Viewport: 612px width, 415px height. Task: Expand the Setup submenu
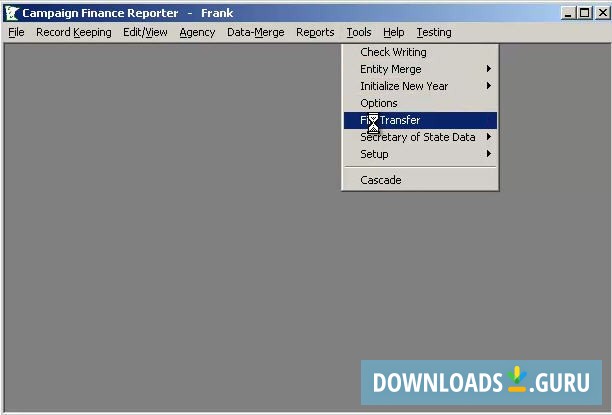tap(420, 154)
